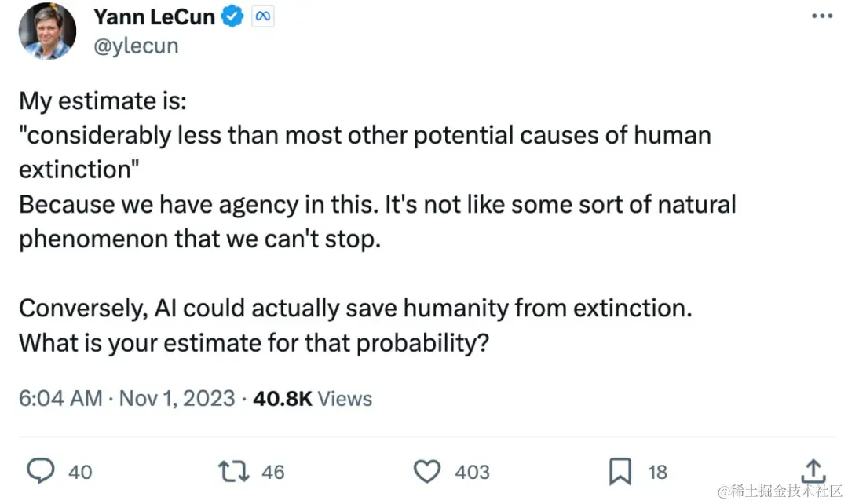The width and height of the screenshot is (848, 504).
Task: Open the more options ellipsis menu
Action: (822, 14)
